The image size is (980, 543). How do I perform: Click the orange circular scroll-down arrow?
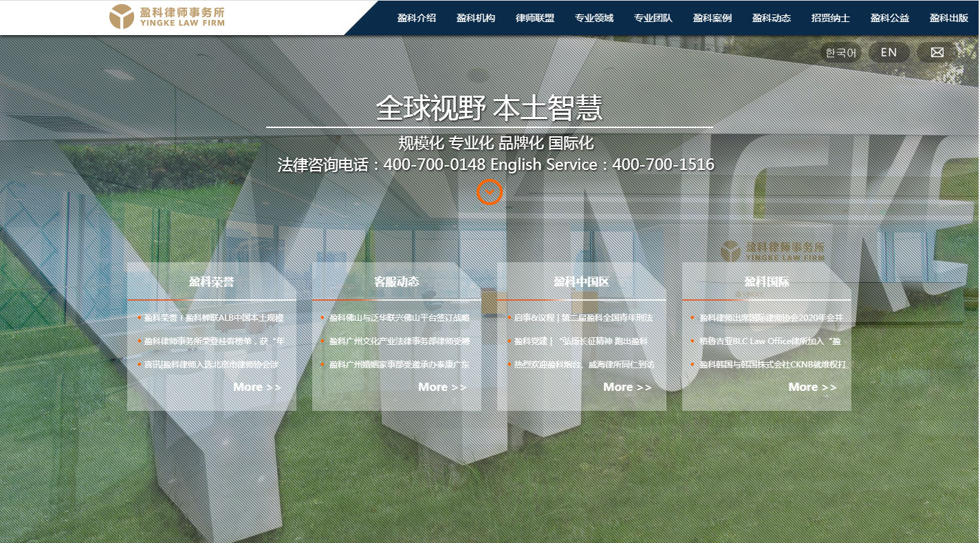pyautogui.click(x=490, y=192)
